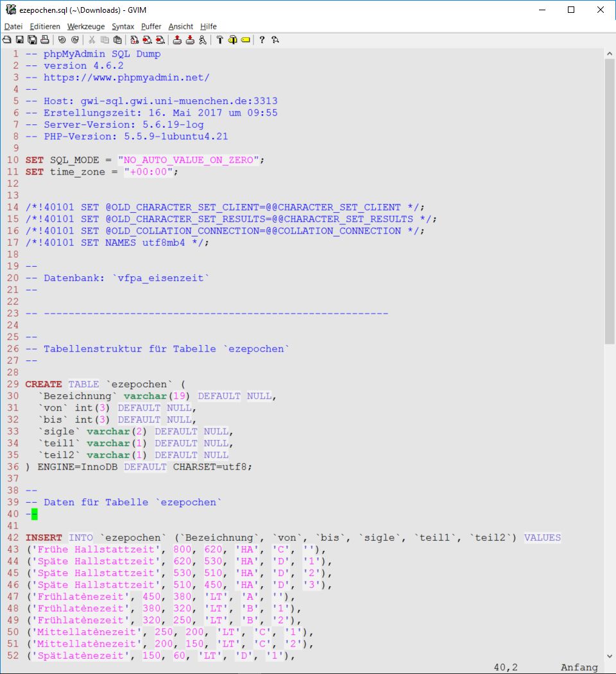Click the scrollbar down arrow
Screen dimensions: 616x674
tap(610, 656)
